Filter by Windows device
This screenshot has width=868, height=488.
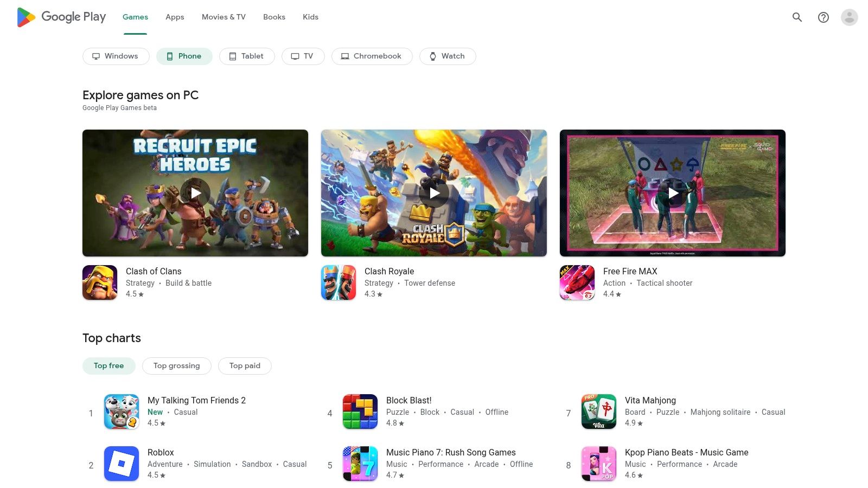[116, 56]
